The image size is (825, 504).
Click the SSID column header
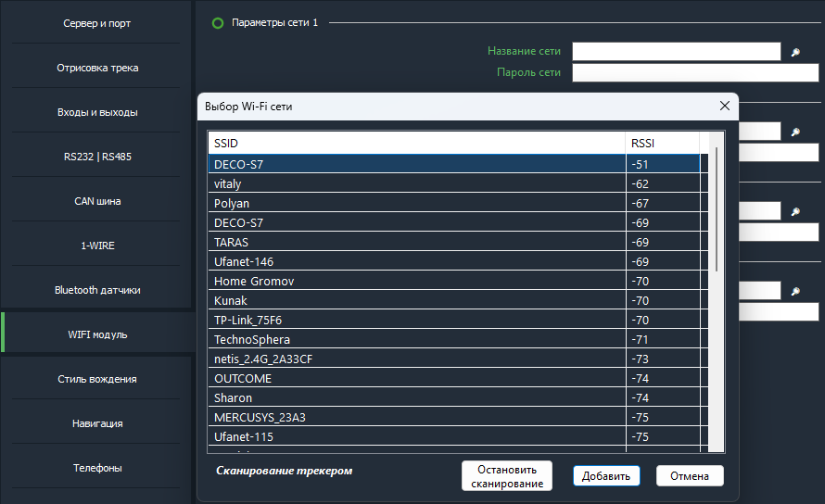tap(417, 143)
